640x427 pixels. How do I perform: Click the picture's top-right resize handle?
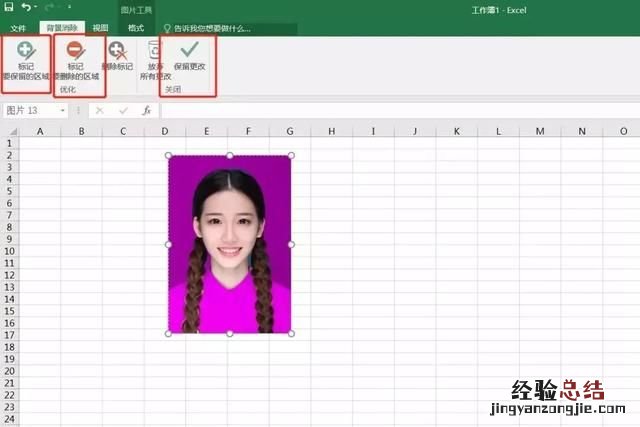click(x=291, y=156)
